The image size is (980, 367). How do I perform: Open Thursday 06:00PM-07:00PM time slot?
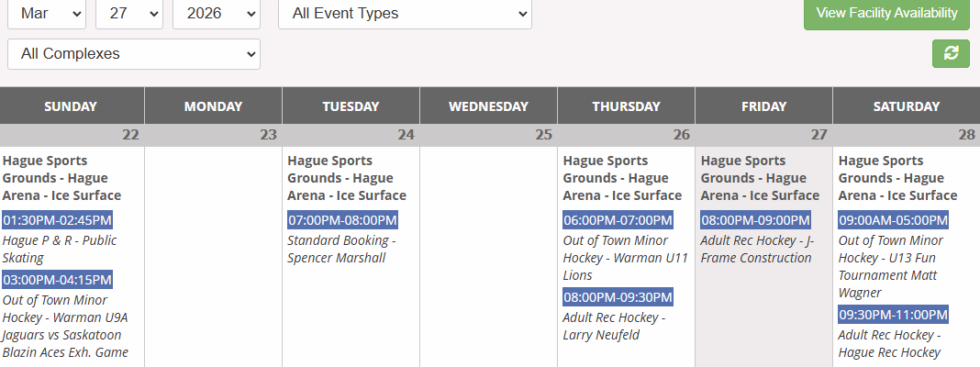point(618,220)
